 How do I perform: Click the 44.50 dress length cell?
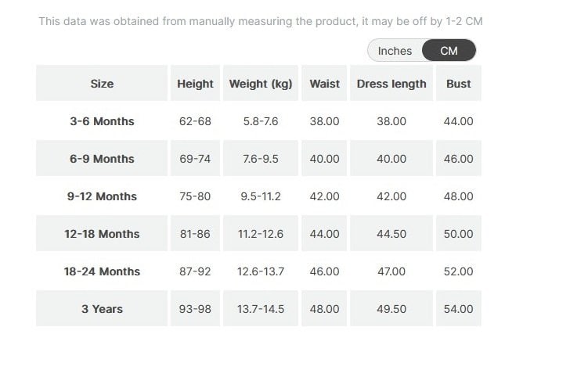[391, 234]
